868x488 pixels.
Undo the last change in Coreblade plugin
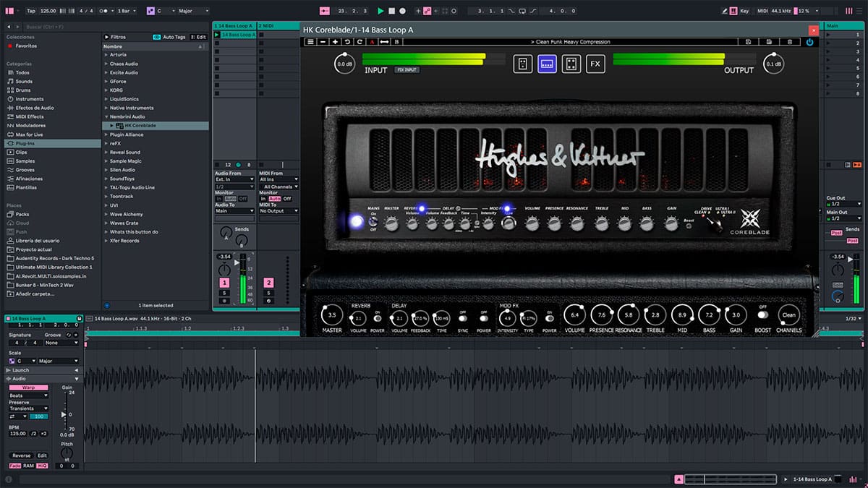(x=347, y=42)
